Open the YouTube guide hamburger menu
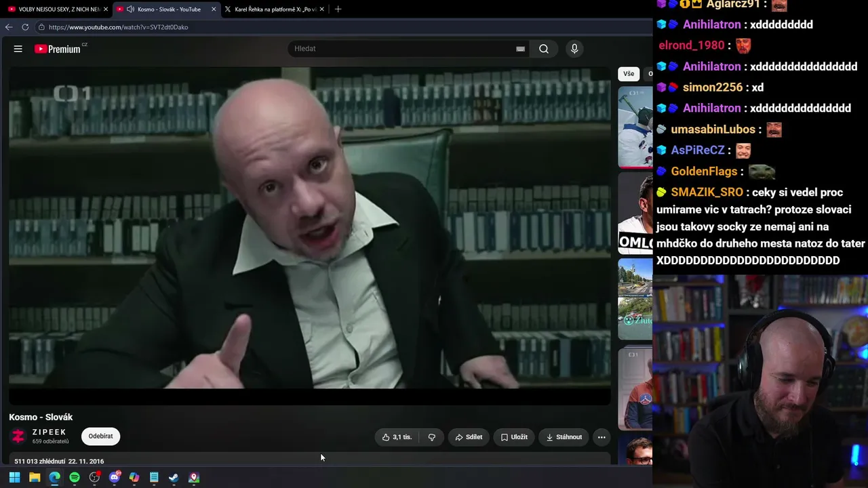 click(x=18, y=49)
